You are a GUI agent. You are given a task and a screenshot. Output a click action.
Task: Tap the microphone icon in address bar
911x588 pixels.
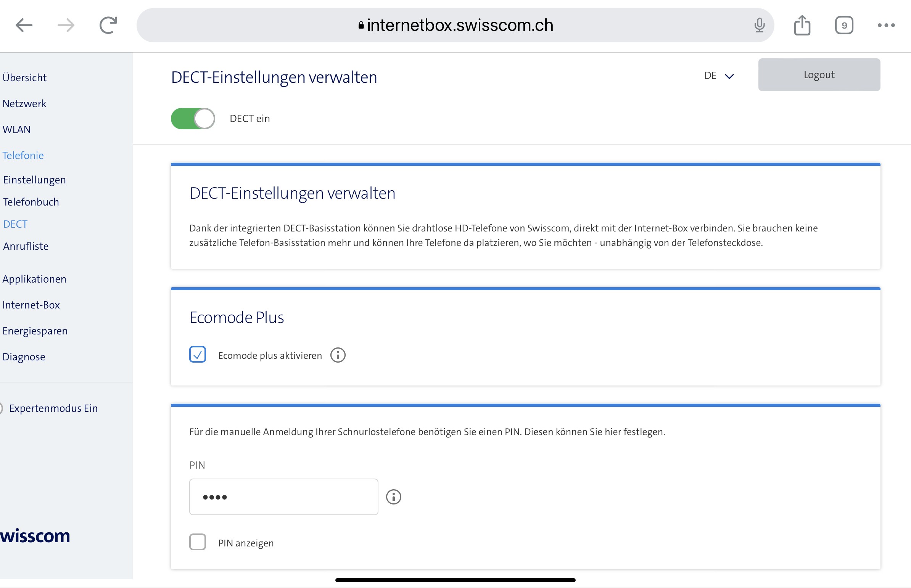760,26
